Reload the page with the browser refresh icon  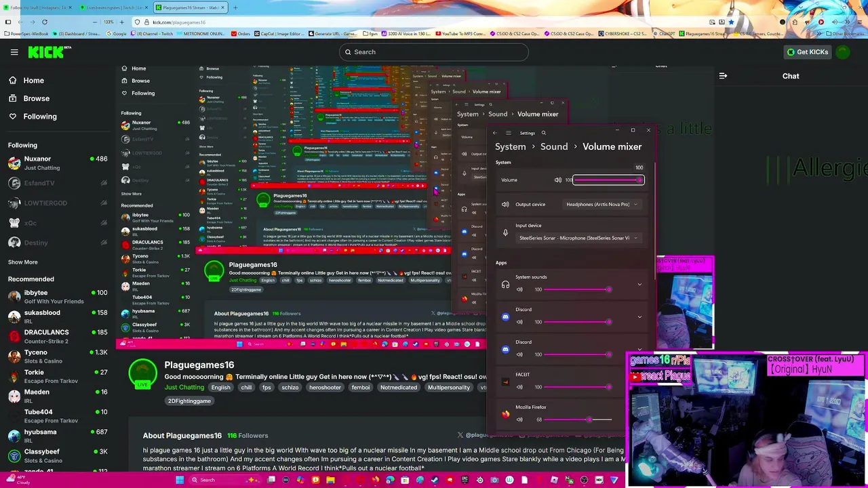[45, 22]
